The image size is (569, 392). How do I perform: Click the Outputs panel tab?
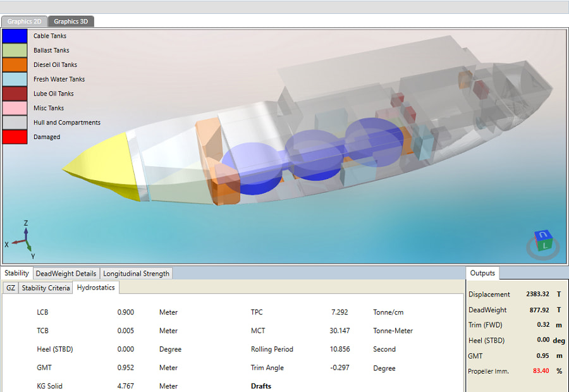click(x=482, y=273)
